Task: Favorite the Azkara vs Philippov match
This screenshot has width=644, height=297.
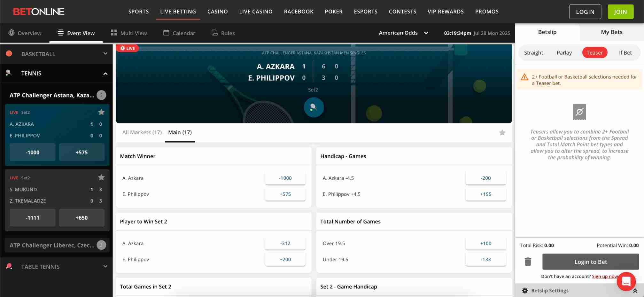Action: tap(101, 112)
